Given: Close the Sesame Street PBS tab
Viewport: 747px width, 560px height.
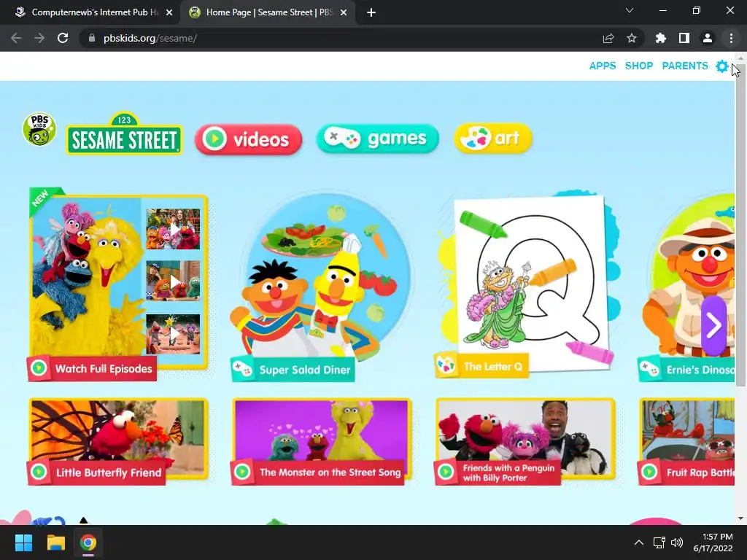Looking at the screenshot, I should (x=344, y=13).
